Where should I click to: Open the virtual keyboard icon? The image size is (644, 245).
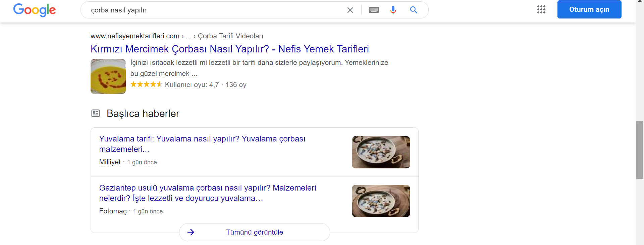coord(374,10)
